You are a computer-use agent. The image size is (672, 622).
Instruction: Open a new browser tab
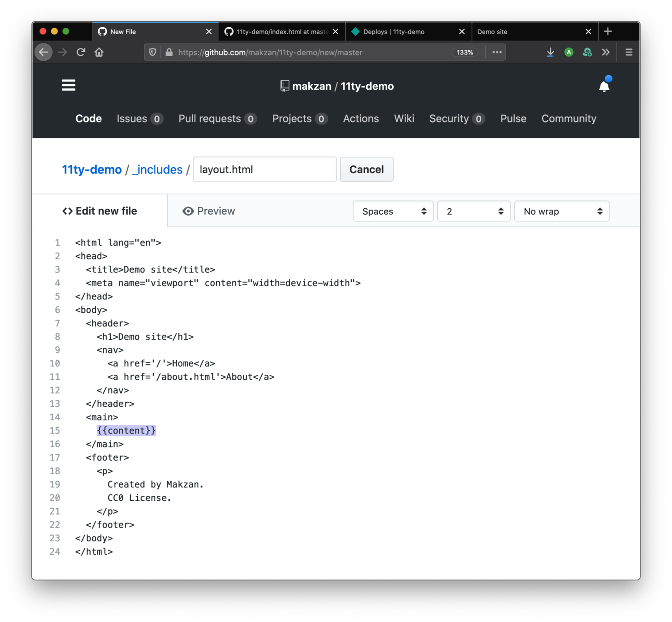pyautogui.click(x=608, y=31)
